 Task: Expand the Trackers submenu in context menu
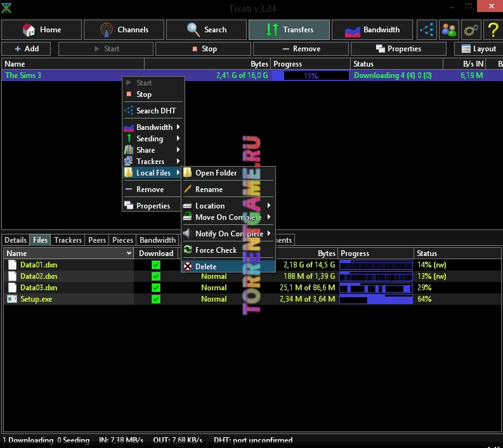point(154,162)
